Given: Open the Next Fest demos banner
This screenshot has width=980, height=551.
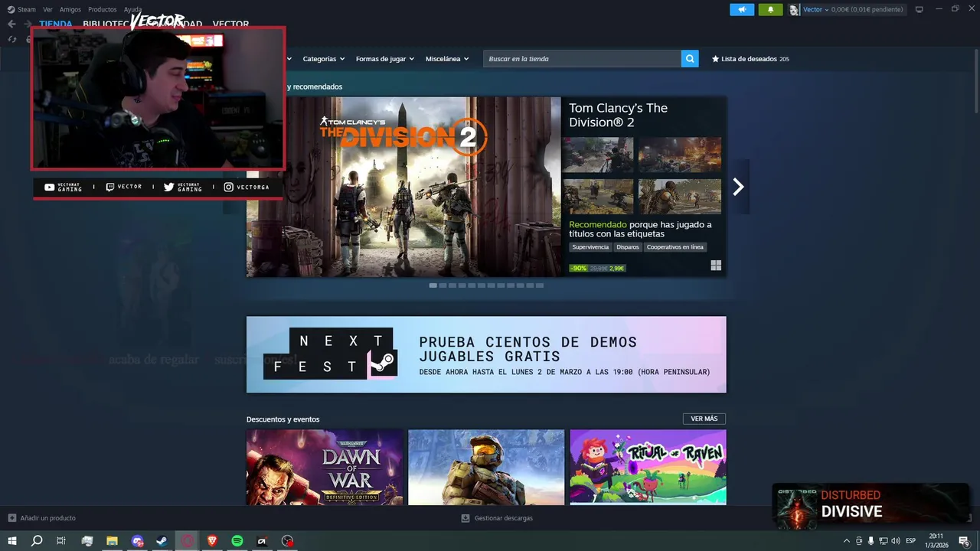Looking at the screenshot, I should [486, 354].
